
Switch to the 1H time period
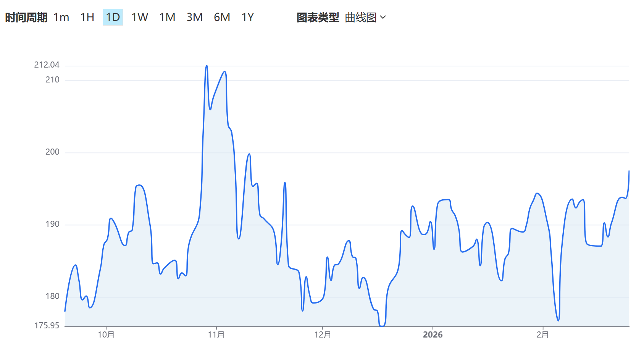(87, 17)
